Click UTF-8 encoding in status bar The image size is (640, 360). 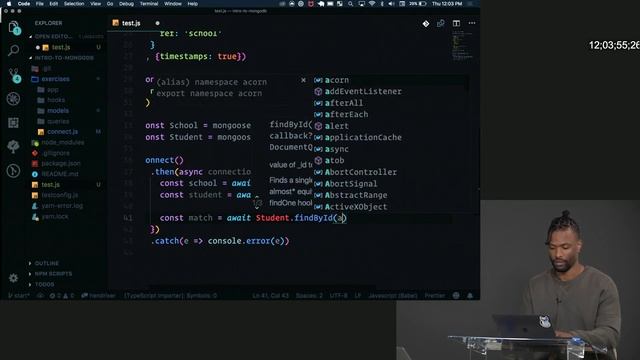coord(338,296)
